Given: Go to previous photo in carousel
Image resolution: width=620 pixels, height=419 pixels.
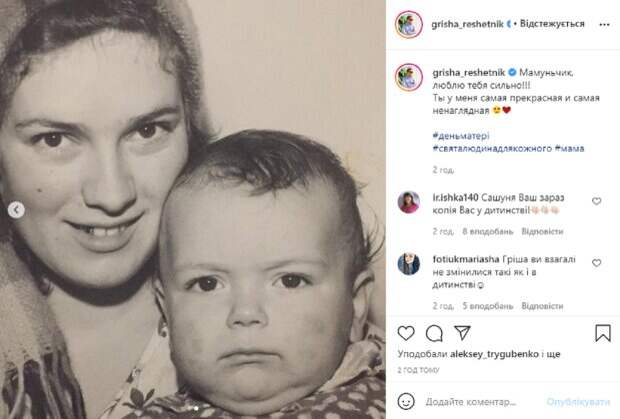Looking at the screenshot, I should (16, 210).
